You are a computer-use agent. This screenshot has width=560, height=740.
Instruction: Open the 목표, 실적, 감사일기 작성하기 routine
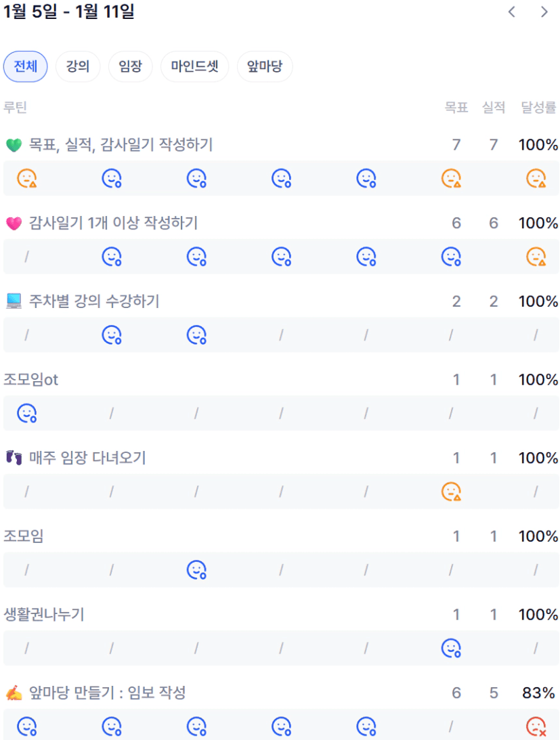pyautogui.click(x=121, y=145)
